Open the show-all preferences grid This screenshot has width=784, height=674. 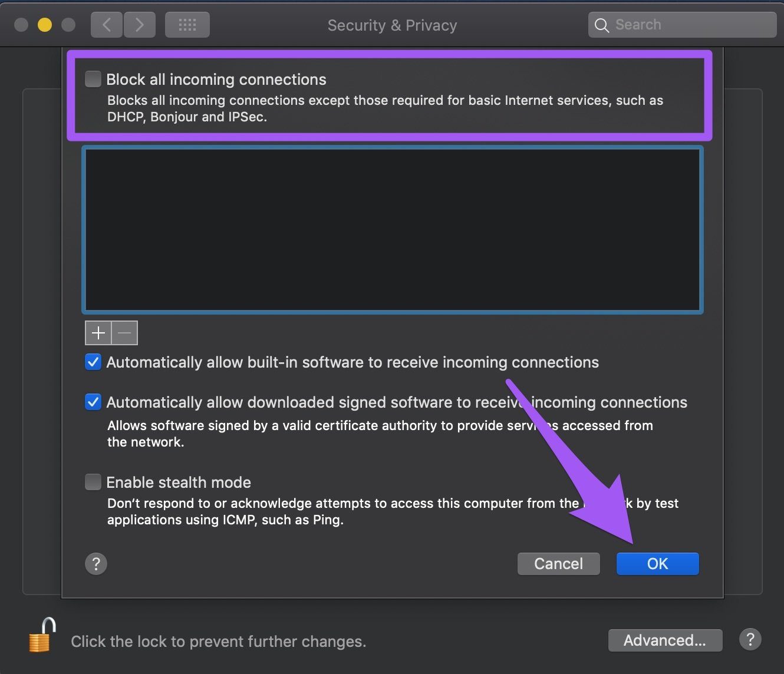tap(187, 25)
